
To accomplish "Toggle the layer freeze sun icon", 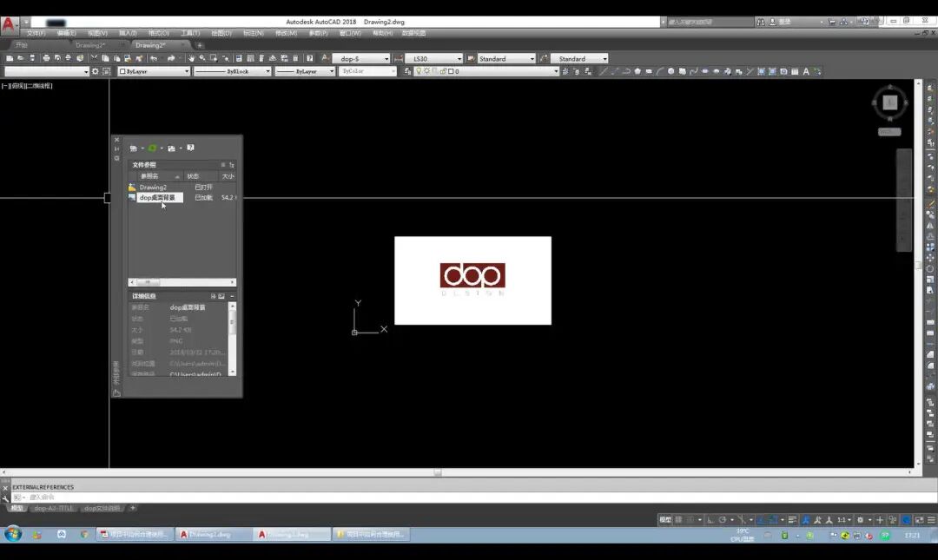I will point(426,71).
